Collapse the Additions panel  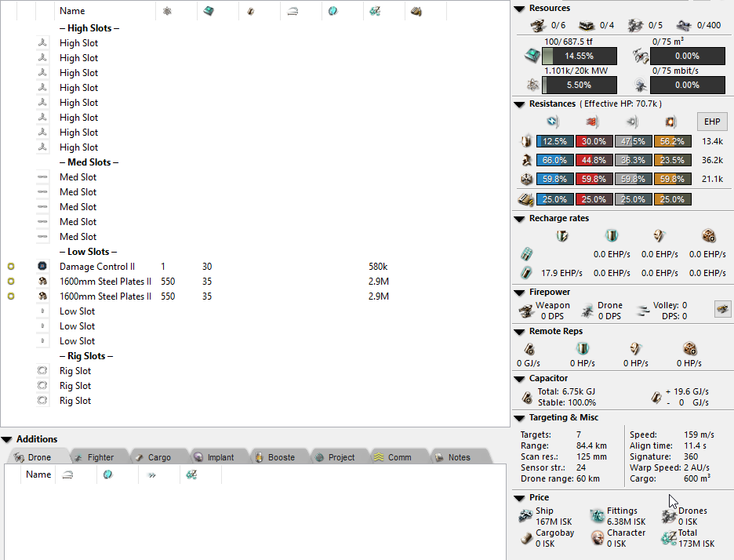7,439
